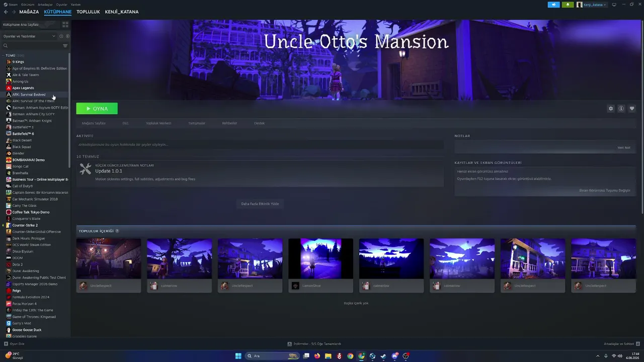Open the Arkadaşlar menu
The height and width of the screenshot is (362, 644).
pos(45,5)
